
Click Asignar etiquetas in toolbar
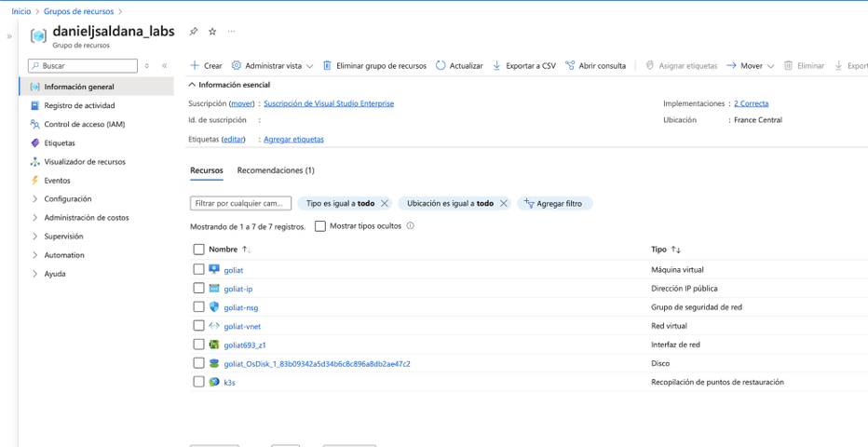682,66
